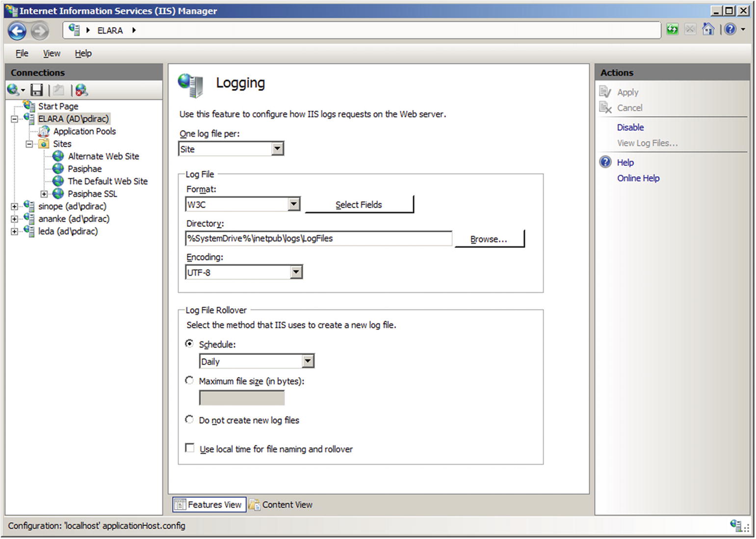Click the Disable action link
The width and height of the screenshot is (756, 539).
[630, 127]
